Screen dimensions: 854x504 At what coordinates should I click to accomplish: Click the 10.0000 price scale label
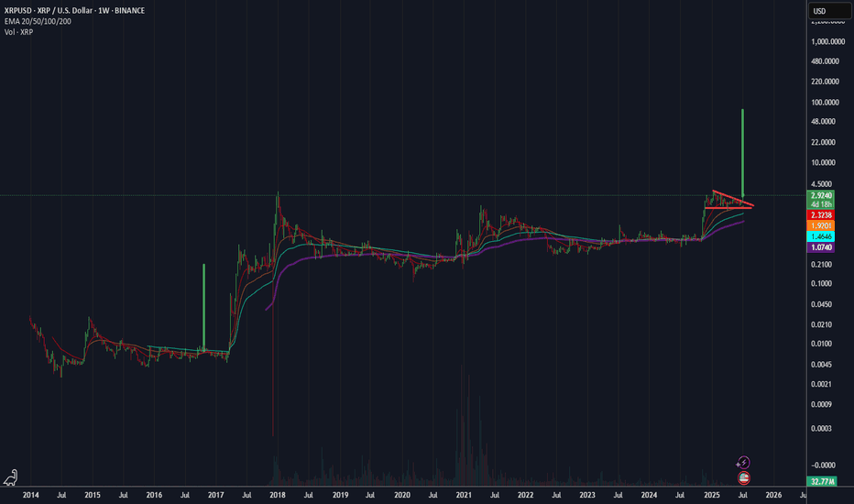tap(823, 162)
